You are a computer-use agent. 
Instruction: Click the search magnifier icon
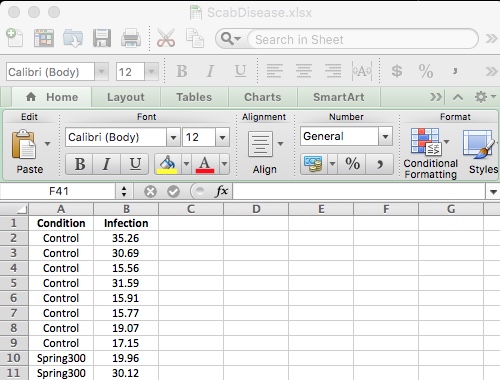coord(230,39)
